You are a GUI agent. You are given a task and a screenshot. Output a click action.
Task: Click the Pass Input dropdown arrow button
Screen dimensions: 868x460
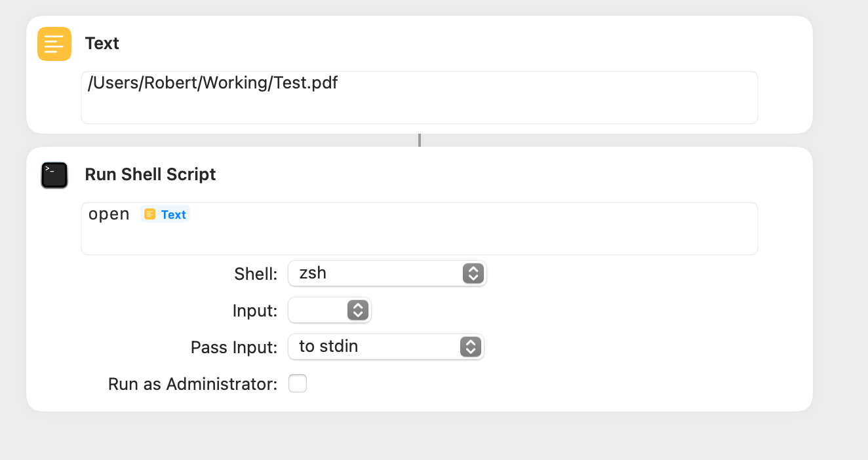471,347
